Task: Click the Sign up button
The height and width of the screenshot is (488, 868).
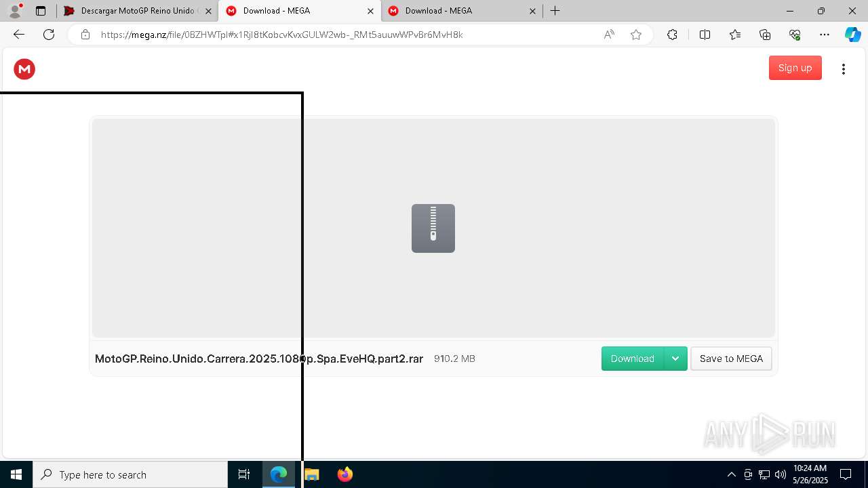Action: [795, 68]
